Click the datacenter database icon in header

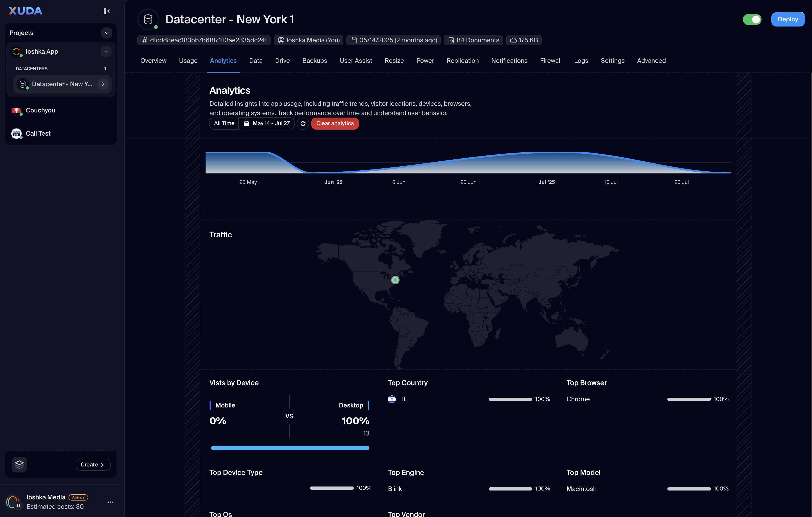point(148,20)
